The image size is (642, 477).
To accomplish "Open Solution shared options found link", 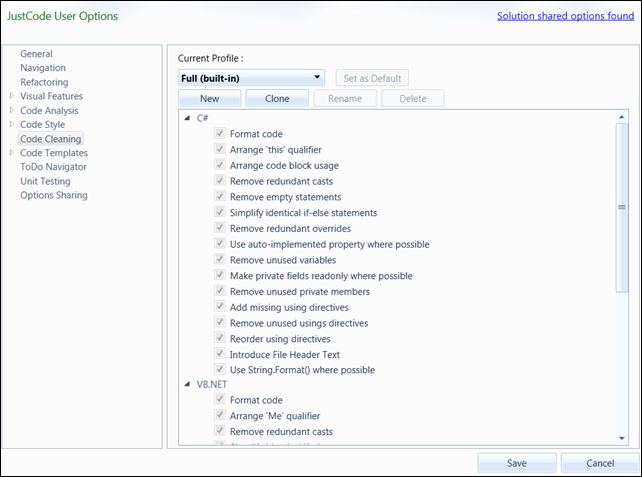I will [x=565, y=16].
